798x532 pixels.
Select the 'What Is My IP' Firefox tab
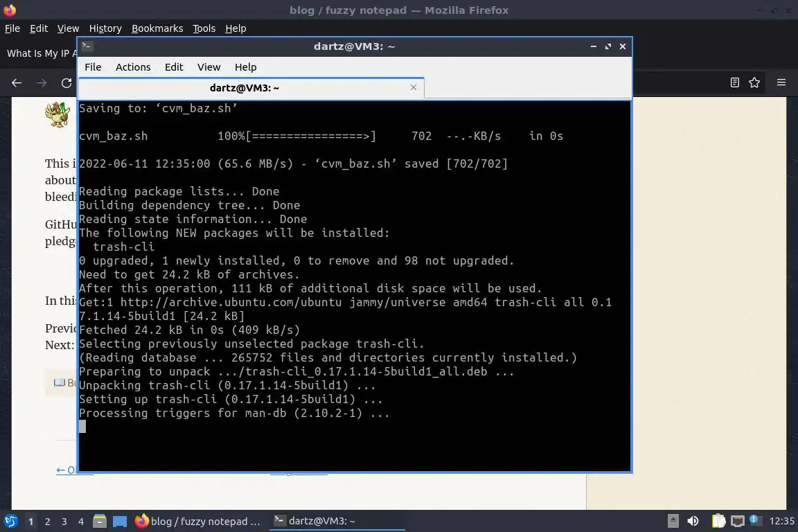(41, 53)
